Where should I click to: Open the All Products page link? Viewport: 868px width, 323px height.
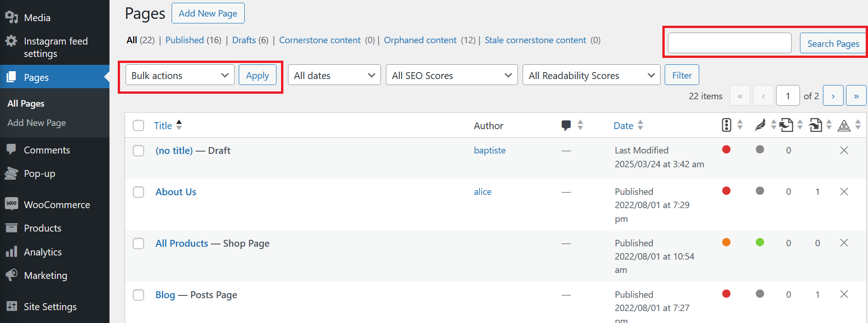(182, 244)
